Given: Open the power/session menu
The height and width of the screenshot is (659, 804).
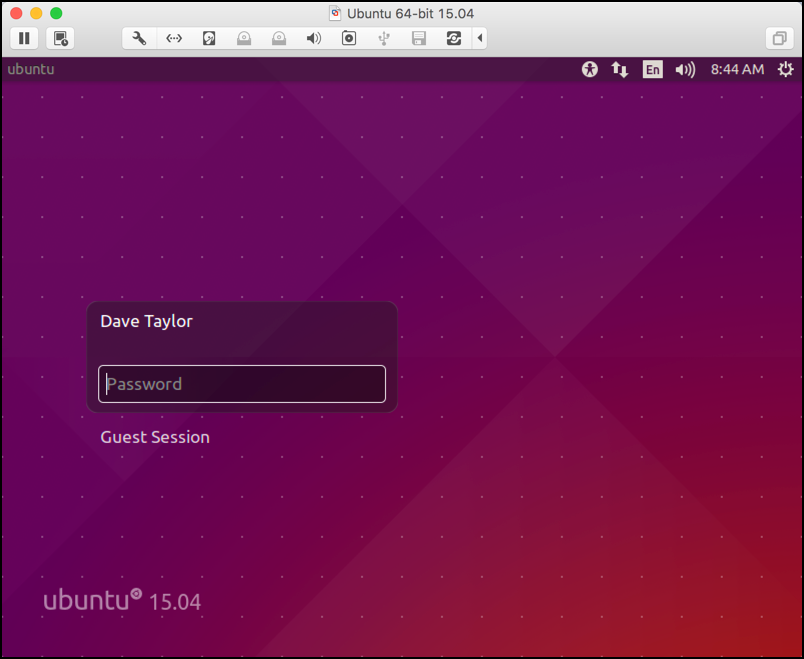Looking at the screenshot, I should [785, 69].
